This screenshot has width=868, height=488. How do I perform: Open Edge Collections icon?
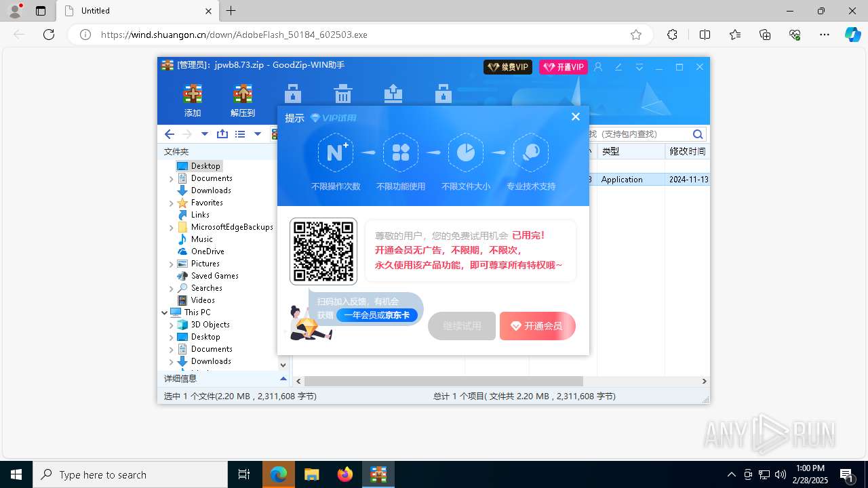765,35
